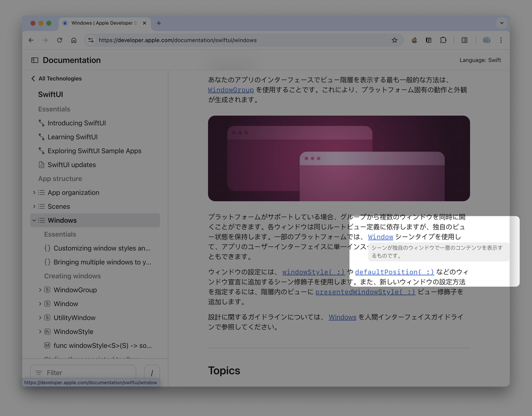
Task: Click the address bar URL
Action: click(177, 40)
